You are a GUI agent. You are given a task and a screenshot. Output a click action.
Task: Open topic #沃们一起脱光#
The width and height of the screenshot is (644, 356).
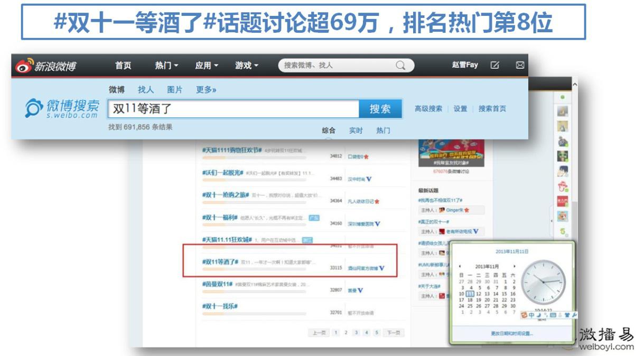coord(222,173)
